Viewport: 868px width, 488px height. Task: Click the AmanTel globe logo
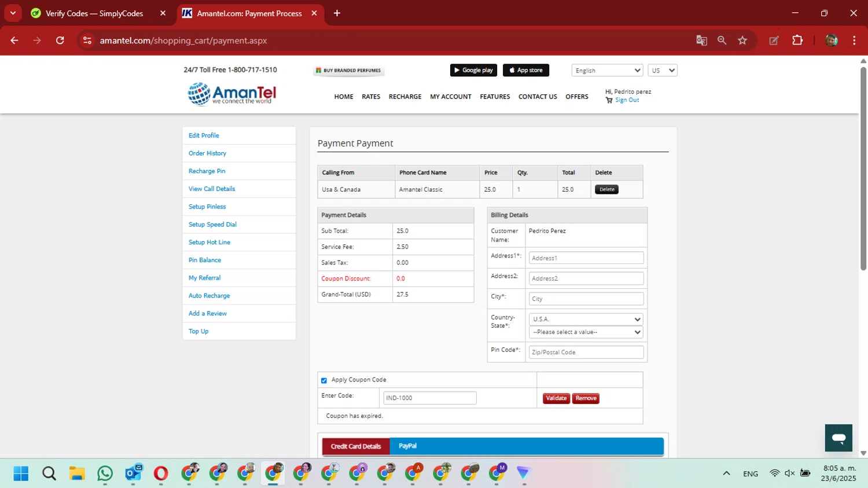point(232,93)
